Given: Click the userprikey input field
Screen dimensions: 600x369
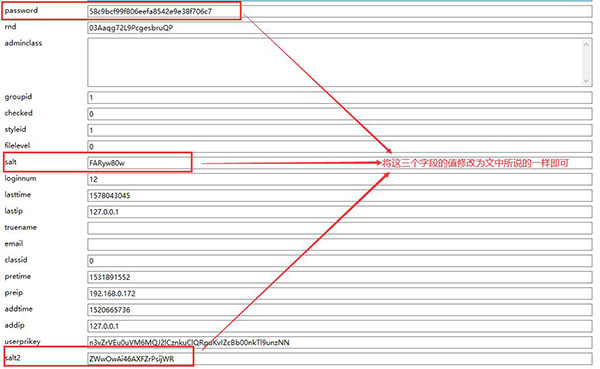Looking at the screenshot, I should (340, 343).
